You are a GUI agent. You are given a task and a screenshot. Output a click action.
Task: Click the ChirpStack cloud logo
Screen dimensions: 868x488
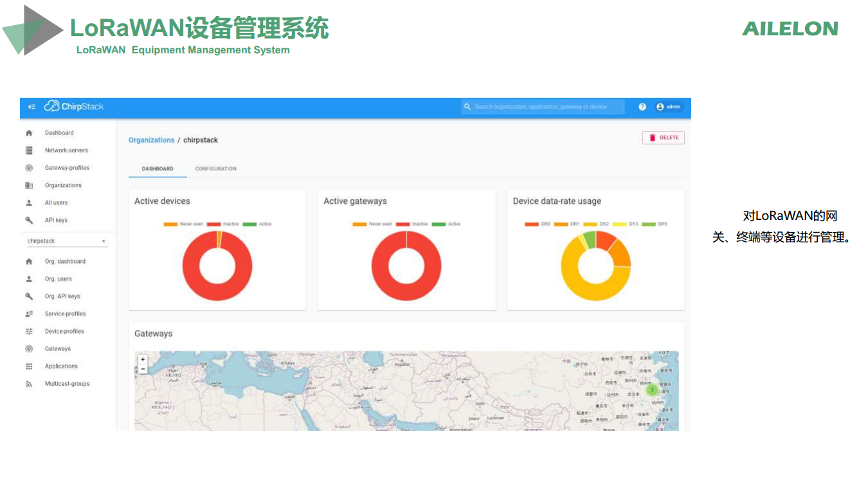tap(73, 107)
